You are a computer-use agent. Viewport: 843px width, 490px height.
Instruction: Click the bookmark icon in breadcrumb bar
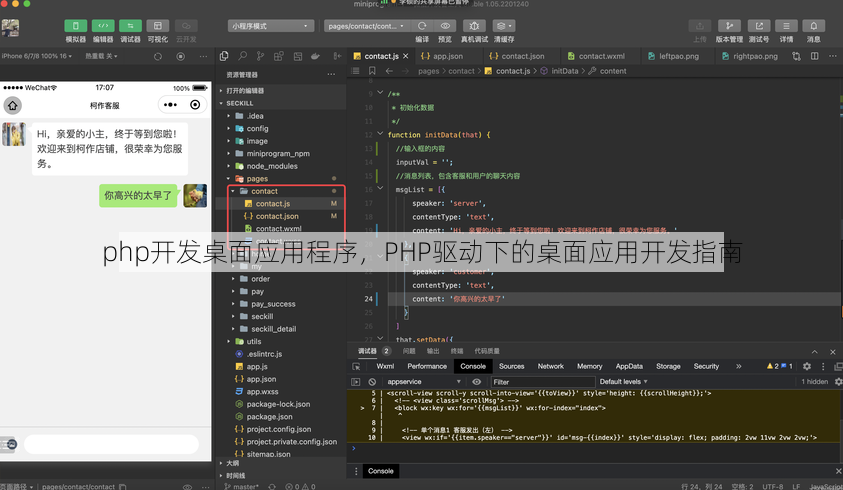pyautogui.click(x=372, y=71)
